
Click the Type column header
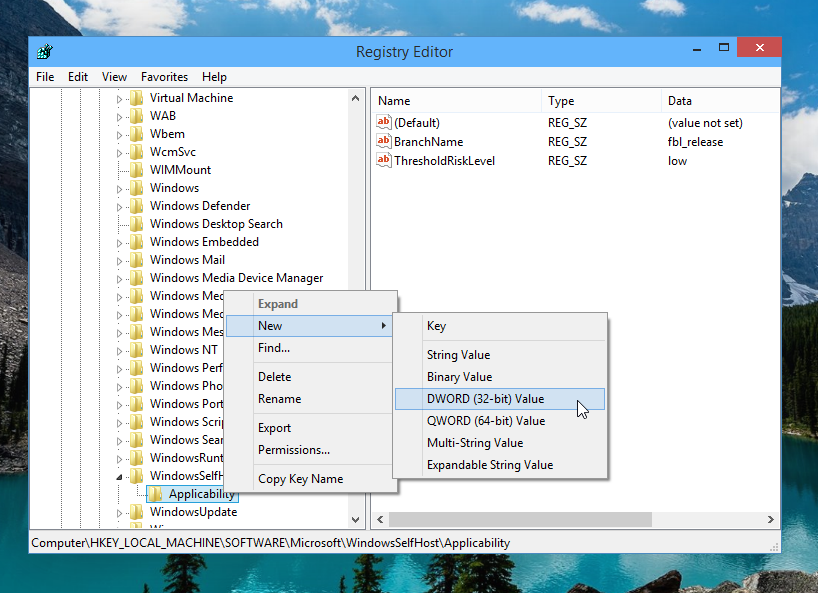(602, 101)
